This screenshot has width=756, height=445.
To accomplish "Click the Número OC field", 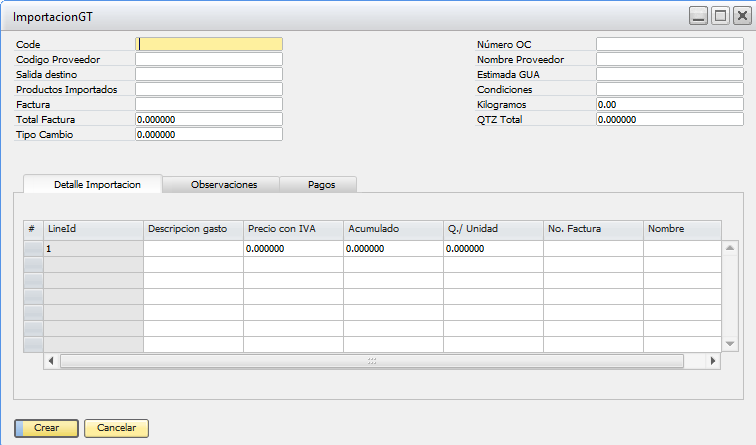I will 669,44.
